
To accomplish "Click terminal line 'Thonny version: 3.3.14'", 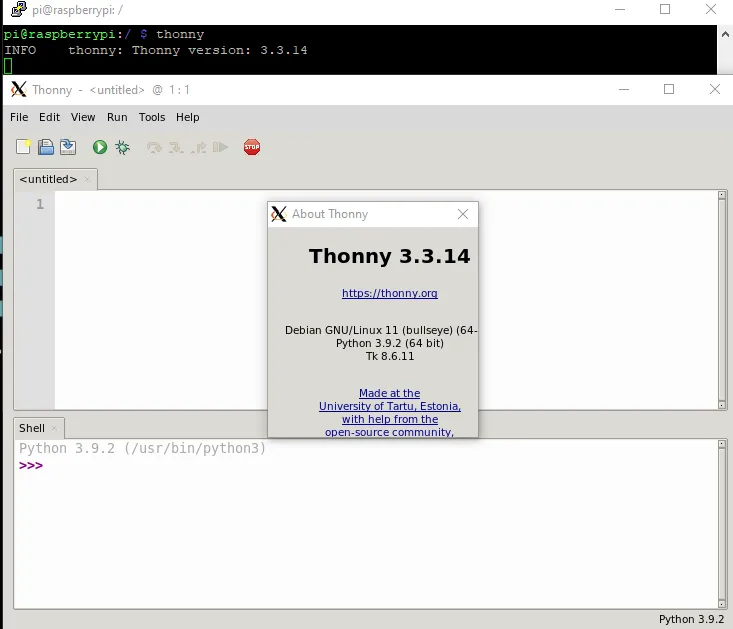I will coord(220,50).
